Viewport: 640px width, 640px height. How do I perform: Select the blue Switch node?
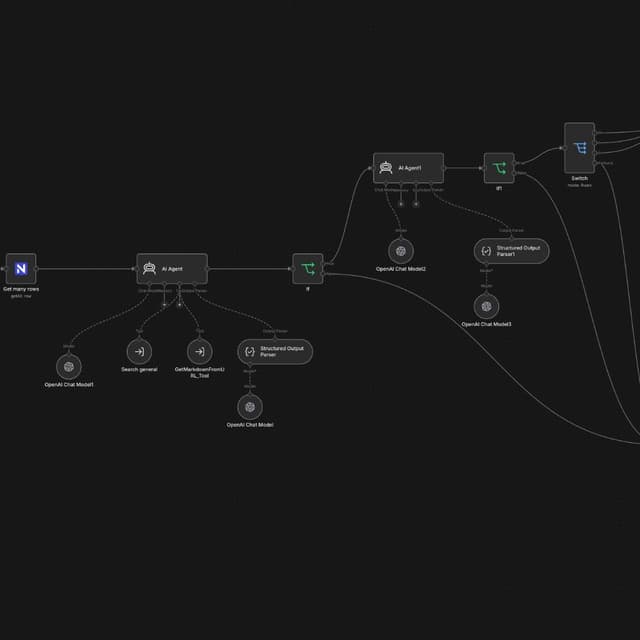pos(580,148)
